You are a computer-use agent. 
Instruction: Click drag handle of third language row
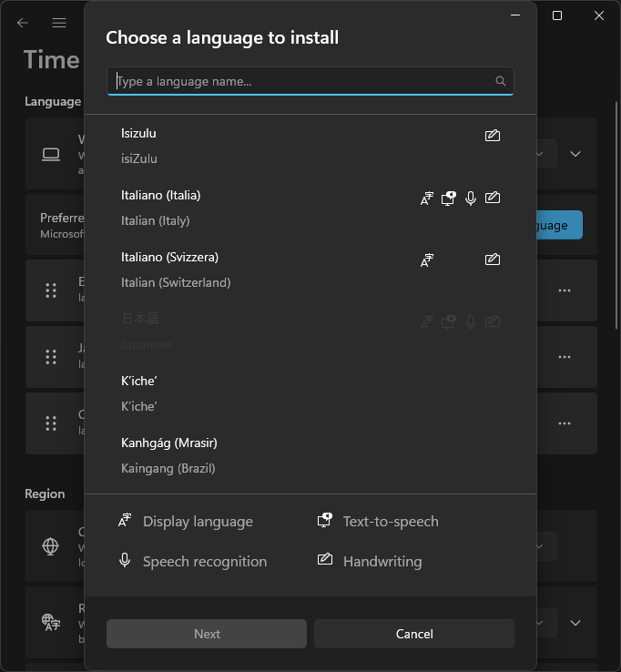click(51, 423)
